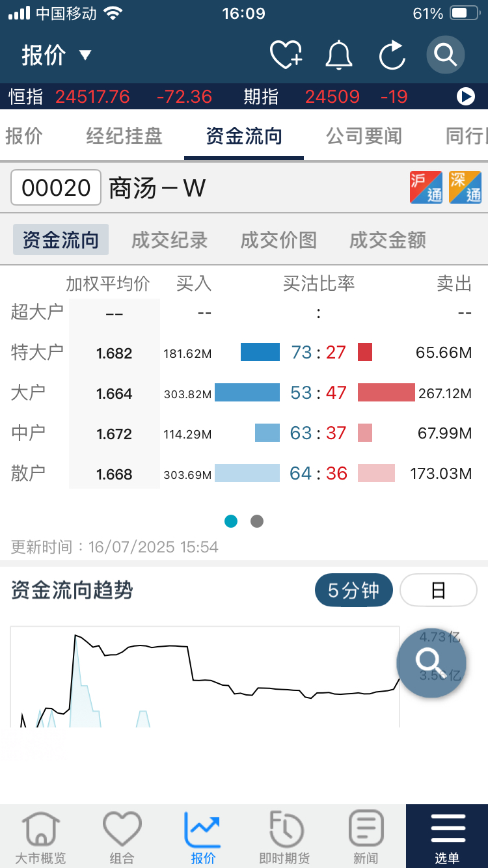
Task: Open the 选单 menu button
Action: pyautogui.click(x=447, y=836)
